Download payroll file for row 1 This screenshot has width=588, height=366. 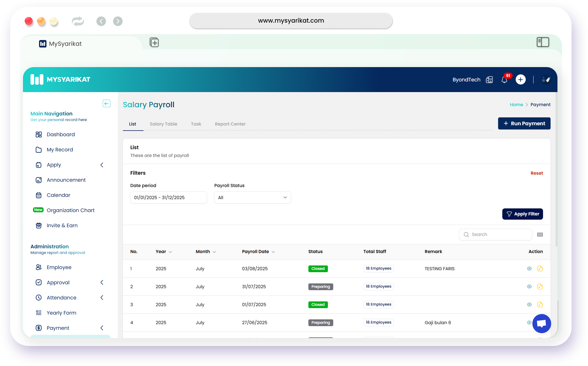(540, 269)
